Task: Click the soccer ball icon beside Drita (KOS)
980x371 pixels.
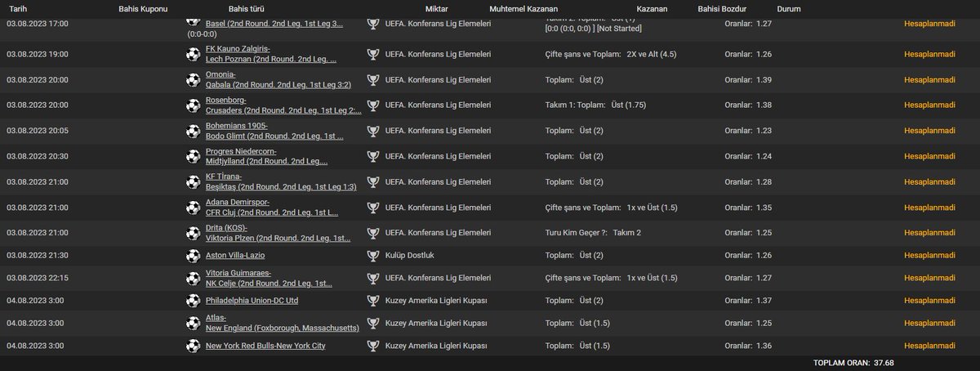Action: 193,232
